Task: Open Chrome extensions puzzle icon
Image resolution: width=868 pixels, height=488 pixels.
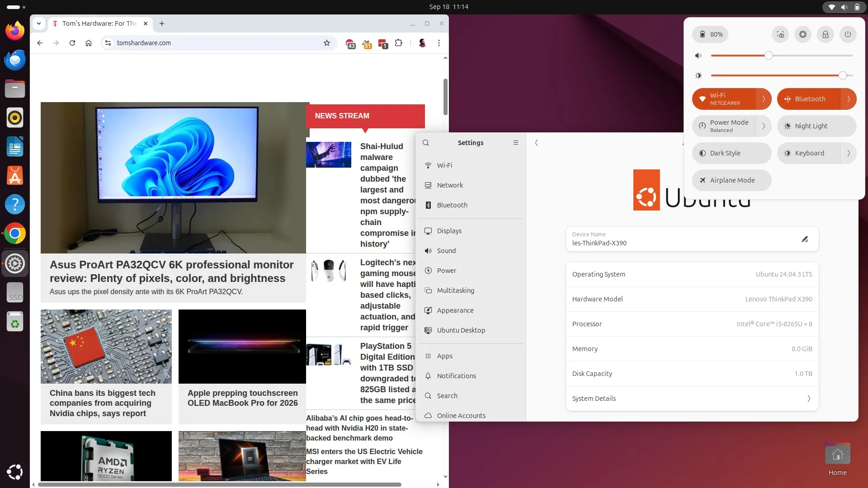Action: pos(398,43)
